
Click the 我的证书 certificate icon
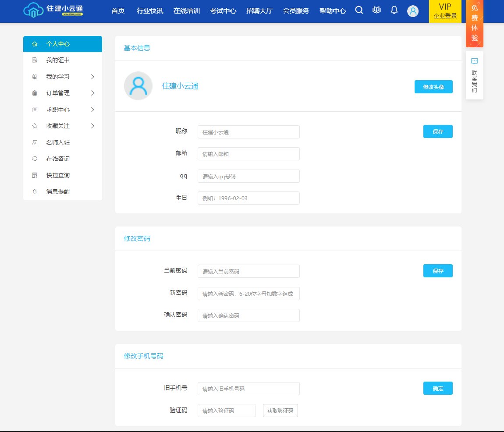[x=35, y=60]
